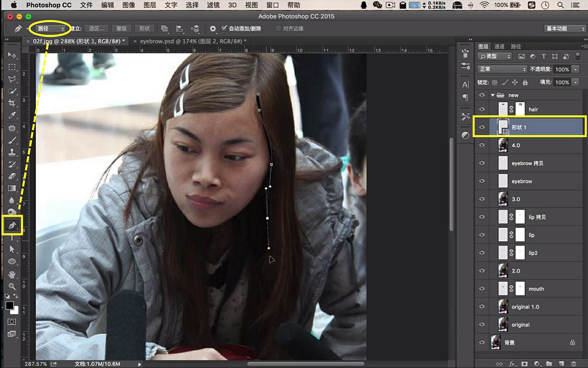The image size is (588, 368).
Task: Filter layers by type layer icon
Action: (543, 57)
